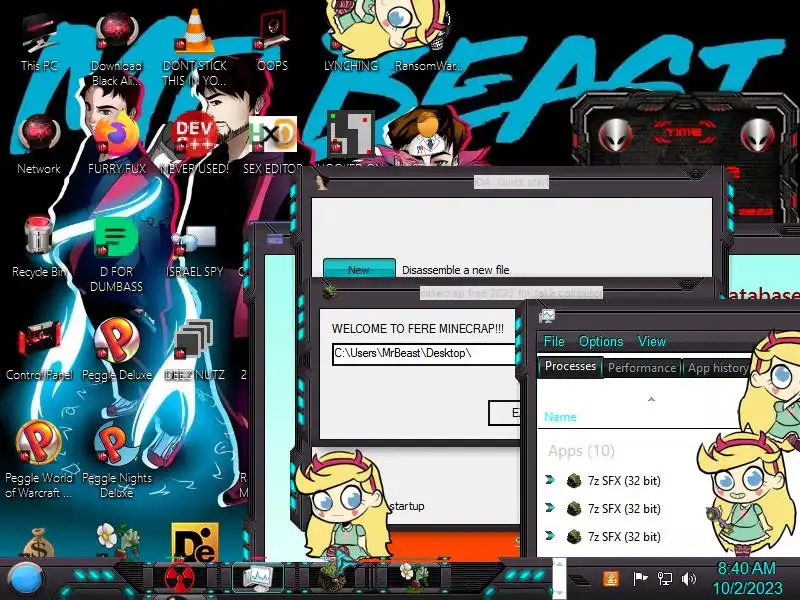Click the partly hidden E... button in the extractor

(504, 412)
